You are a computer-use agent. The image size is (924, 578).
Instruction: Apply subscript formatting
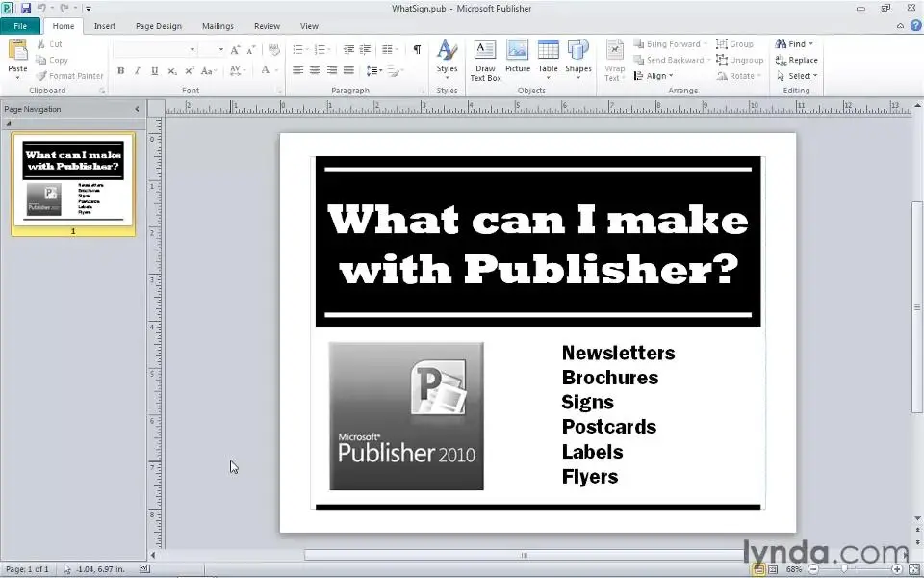pyautogui.click(x=172, y=70)
